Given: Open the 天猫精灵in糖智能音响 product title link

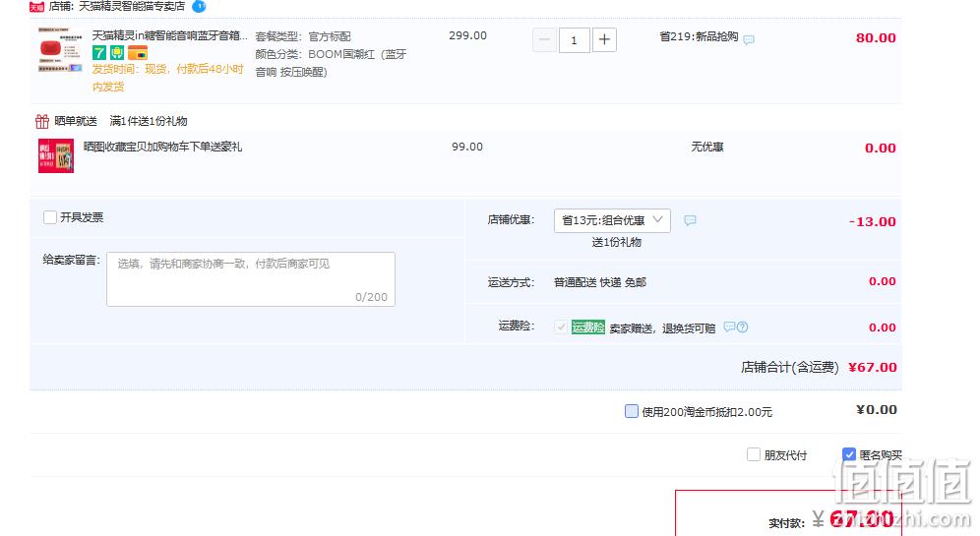Looking at the screenshot, I should click(x=169, y=35).
